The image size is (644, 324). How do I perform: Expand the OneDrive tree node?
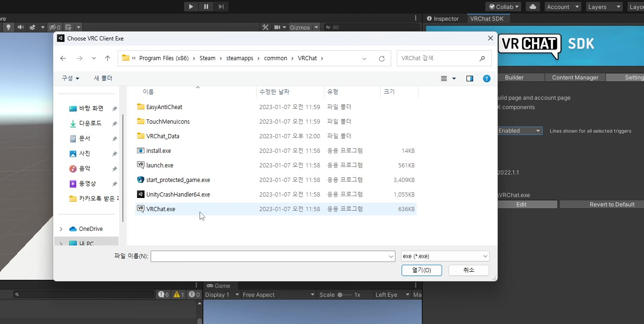(61, 229)
